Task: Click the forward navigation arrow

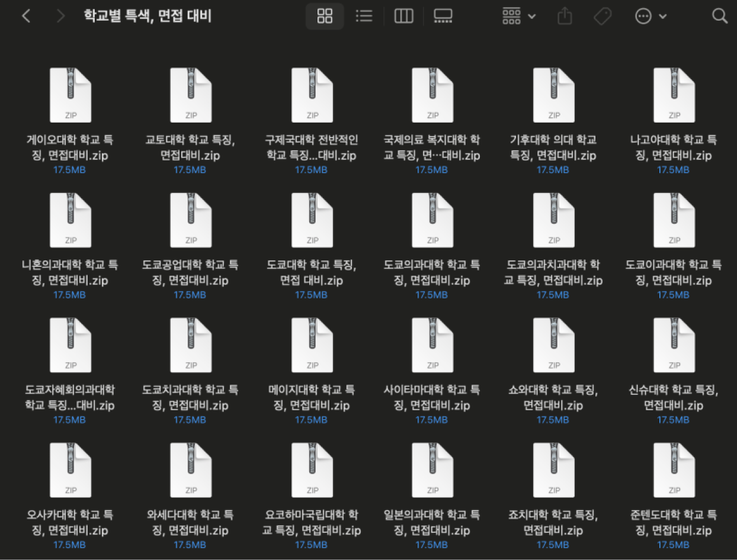Action: [60, 16]
